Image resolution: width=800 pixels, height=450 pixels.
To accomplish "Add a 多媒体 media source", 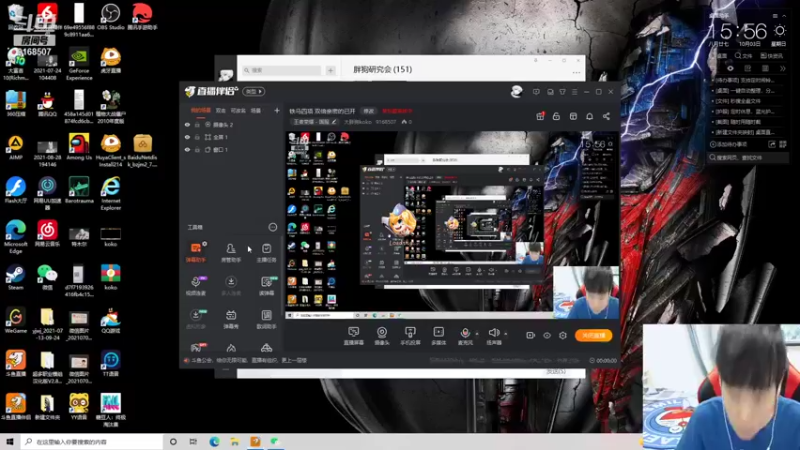I will (438, 336).
